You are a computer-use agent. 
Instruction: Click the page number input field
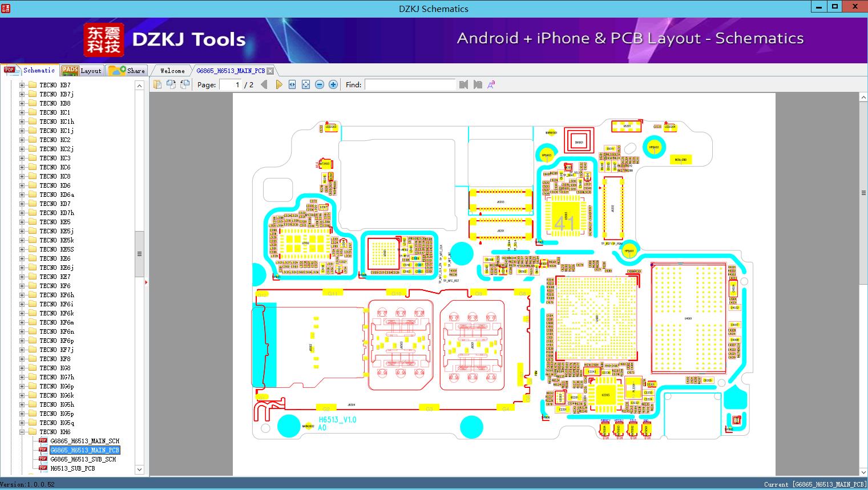pos(229,84)
